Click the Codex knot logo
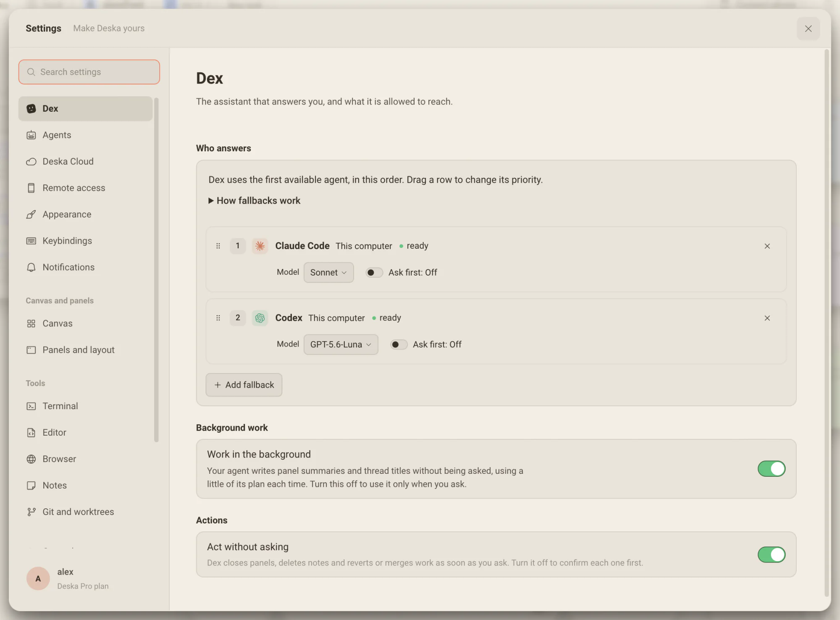 [260, 318]
